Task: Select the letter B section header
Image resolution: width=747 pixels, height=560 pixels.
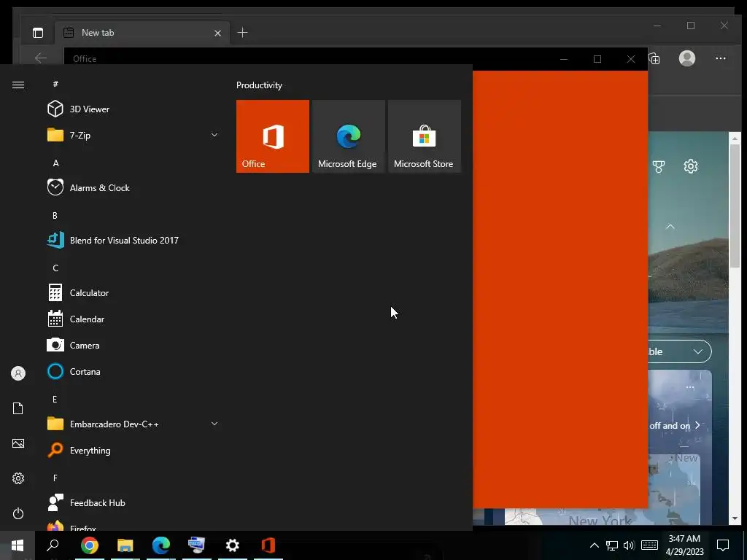Action: [x=55, y=215]
